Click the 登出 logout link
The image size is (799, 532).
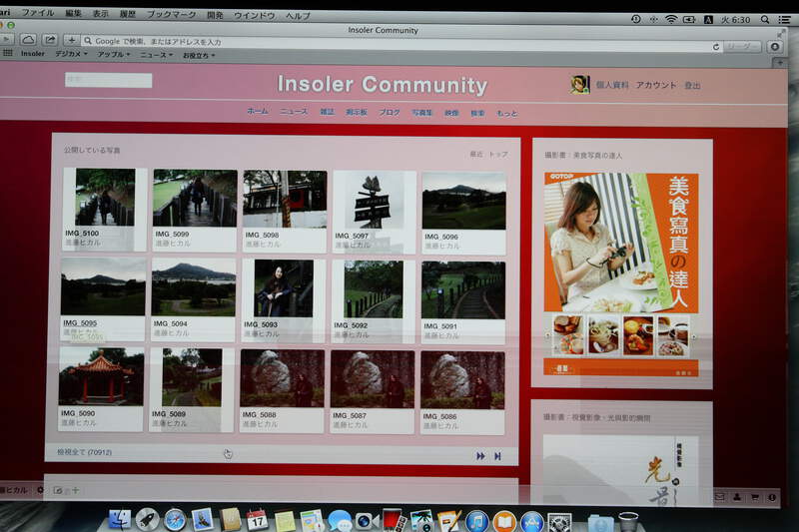click(692, 86)
